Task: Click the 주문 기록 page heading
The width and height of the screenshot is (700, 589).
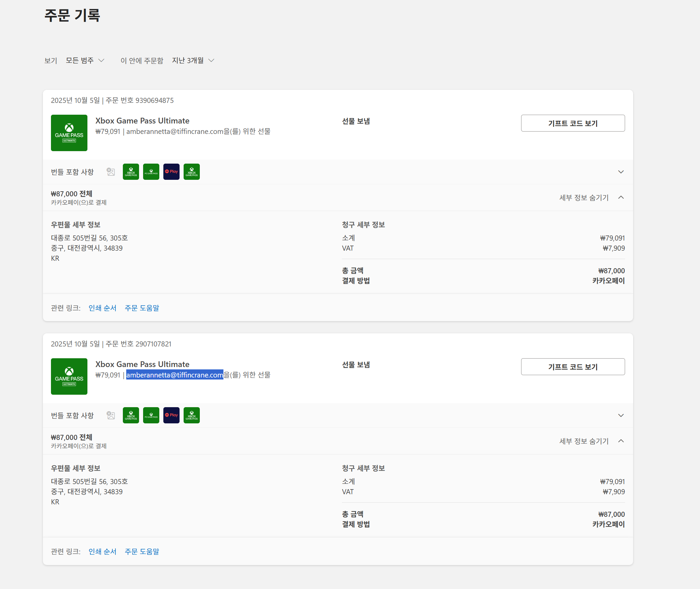Action: [72, 16]
